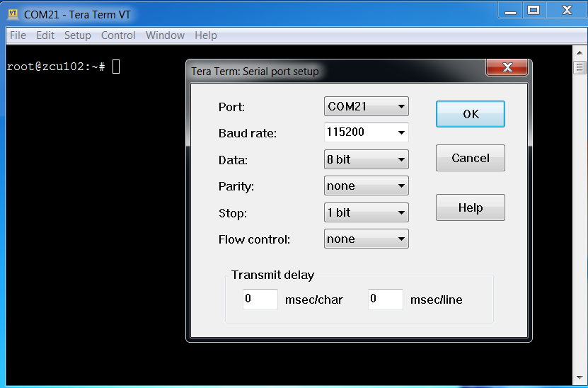Open the Setup menu

tap(78, 35)
